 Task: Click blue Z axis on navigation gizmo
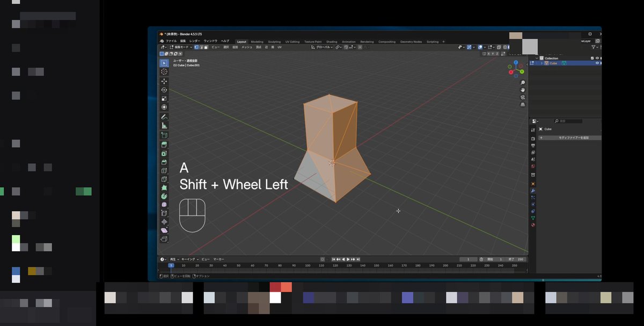point(516,62)
